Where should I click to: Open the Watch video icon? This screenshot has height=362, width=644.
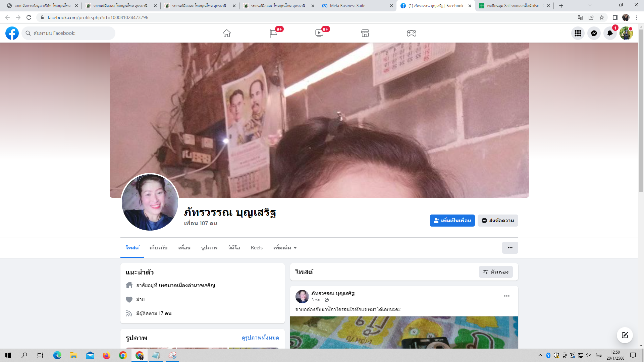[319, 33]
